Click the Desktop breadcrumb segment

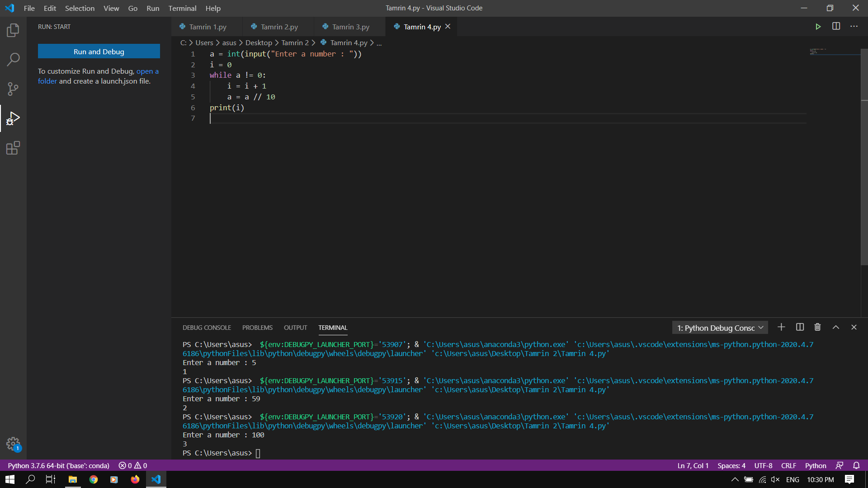[x=259, y=42]
